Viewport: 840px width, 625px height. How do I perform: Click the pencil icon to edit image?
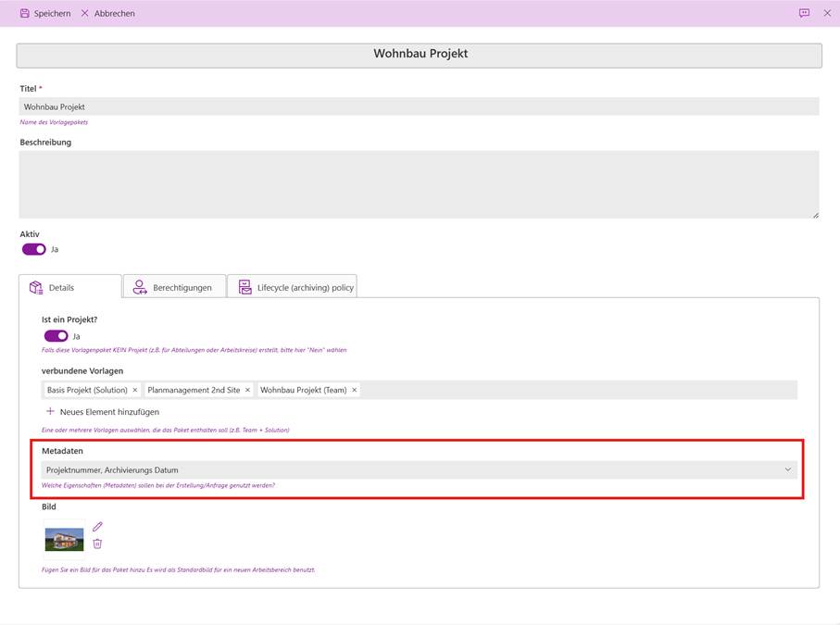click(x=97, y=527)
